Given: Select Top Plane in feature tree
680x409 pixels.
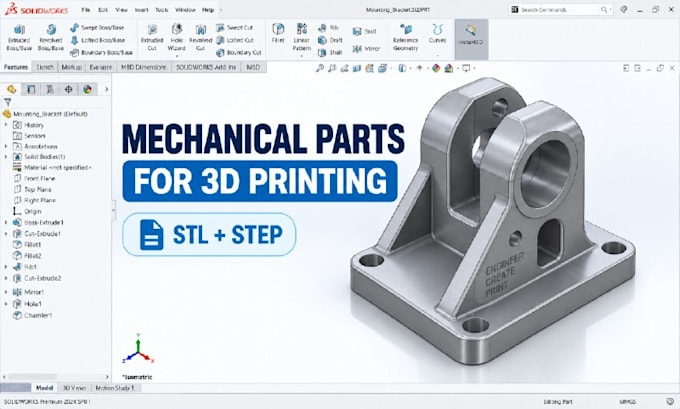Looking at the screenshot, I should [x=33, y=190].
